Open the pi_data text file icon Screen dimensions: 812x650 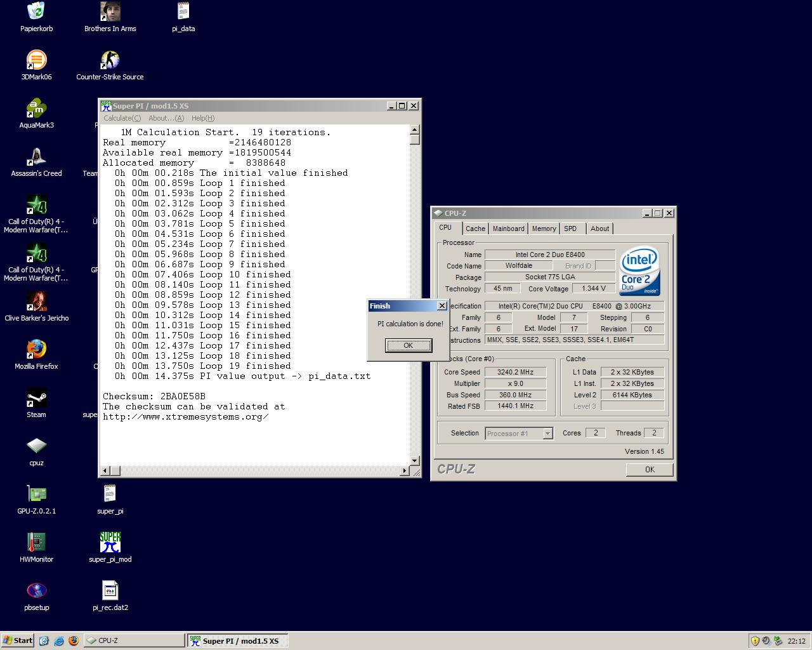click(x=183, y=13)
